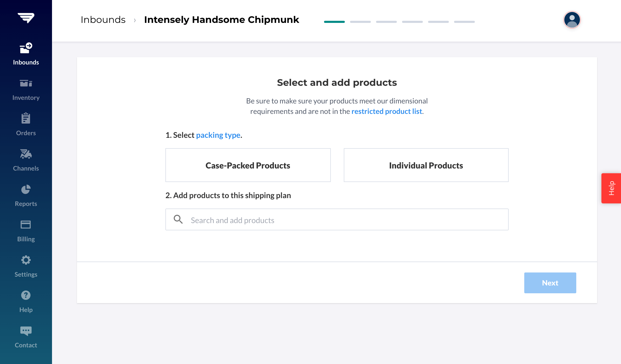Open the Settings page
621x364 pixels.
click(x=26, y=265)
